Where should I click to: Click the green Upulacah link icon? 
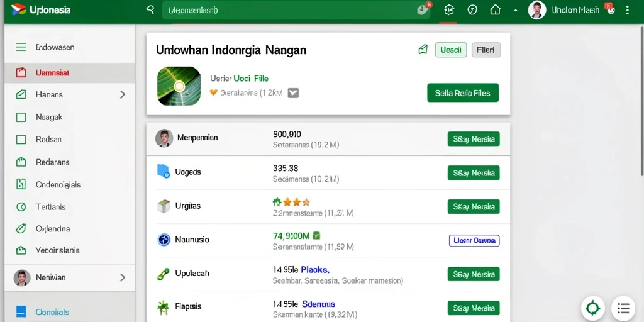point(163,274)
